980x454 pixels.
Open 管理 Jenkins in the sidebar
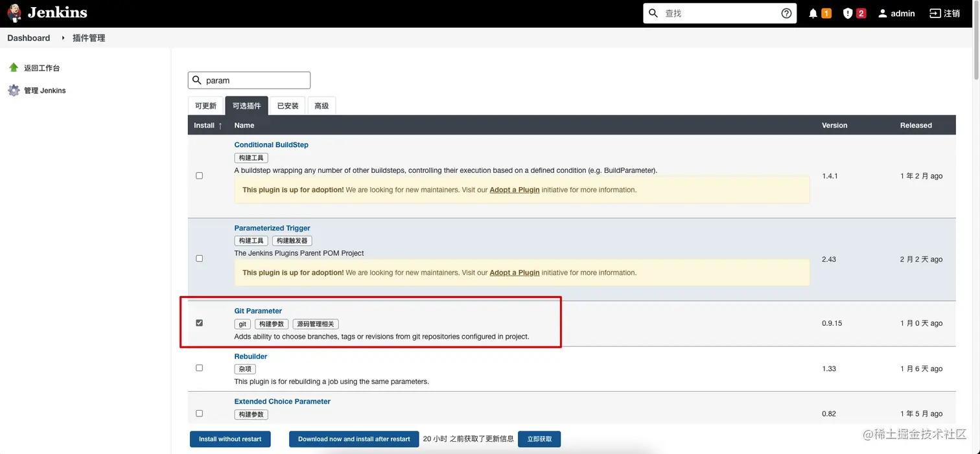[x=45, y=91]
